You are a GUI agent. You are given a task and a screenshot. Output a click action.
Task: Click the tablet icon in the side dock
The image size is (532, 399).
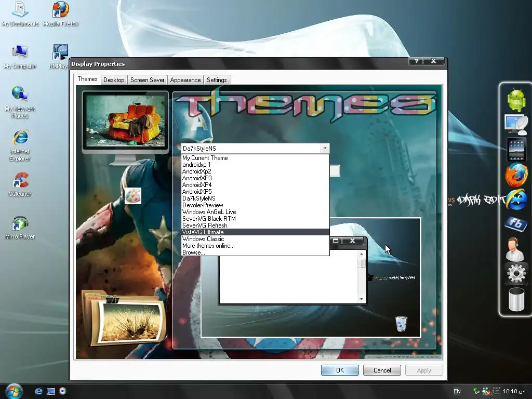tap(516, 149)
